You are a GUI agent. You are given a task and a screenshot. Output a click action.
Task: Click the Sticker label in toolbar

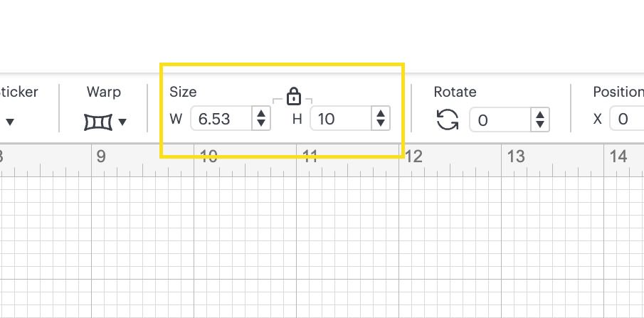(x=19, y=92)
